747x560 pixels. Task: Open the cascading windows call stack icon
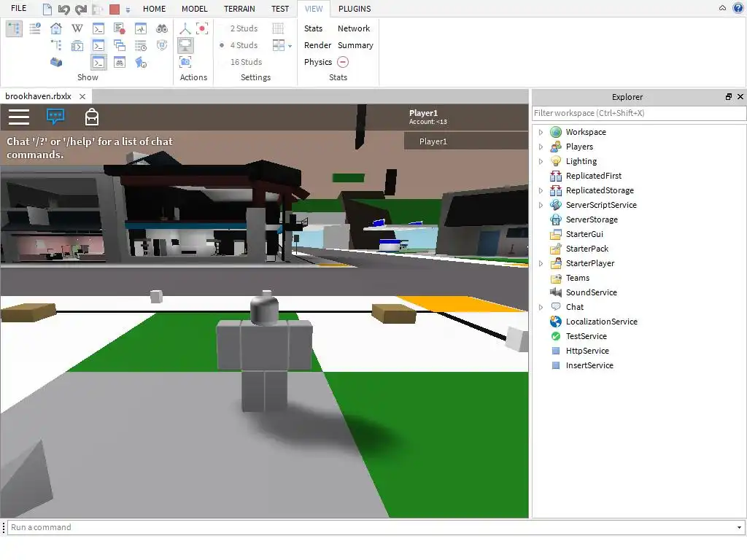pyautogui.click(x=120, y=45)
